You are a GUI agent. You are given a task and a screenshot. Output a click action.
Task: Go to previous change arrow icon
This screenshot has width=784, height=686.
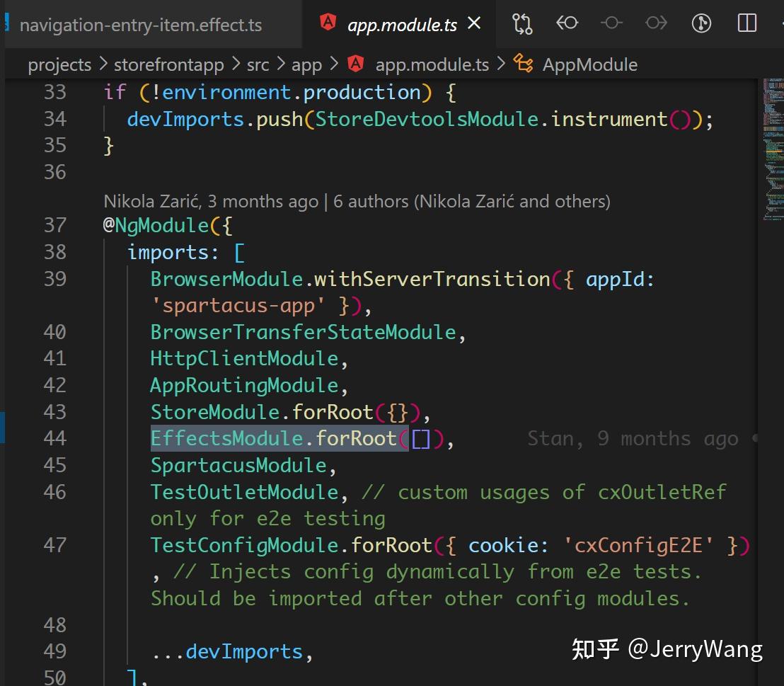coord(567,23)
